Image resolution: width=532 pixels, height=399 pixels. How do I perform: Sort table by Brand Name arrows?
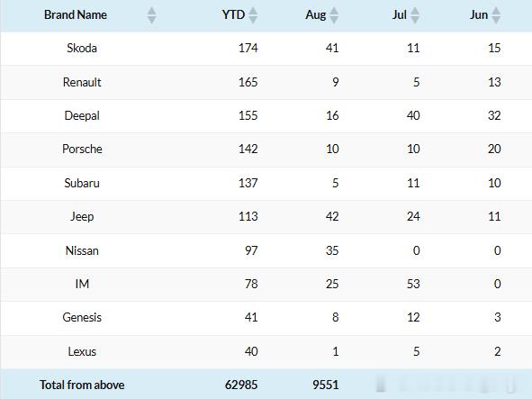click(151, 15)
